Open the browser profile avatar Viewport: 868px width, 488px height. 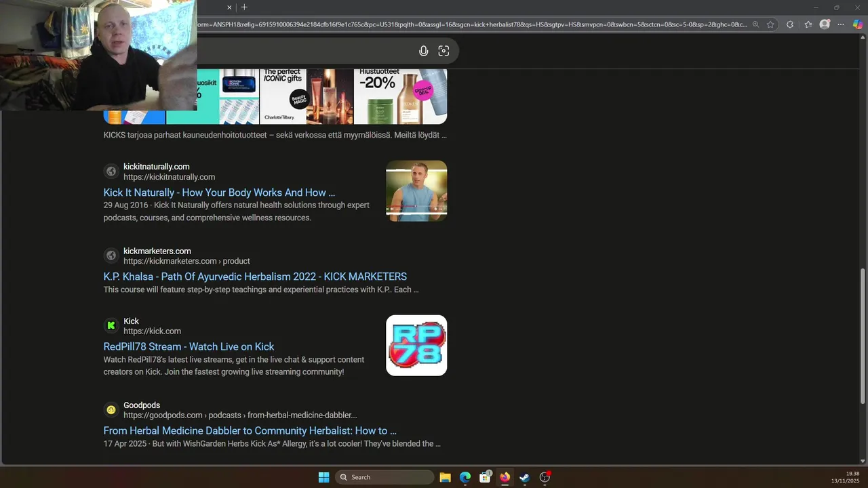(x=825, y=24)
